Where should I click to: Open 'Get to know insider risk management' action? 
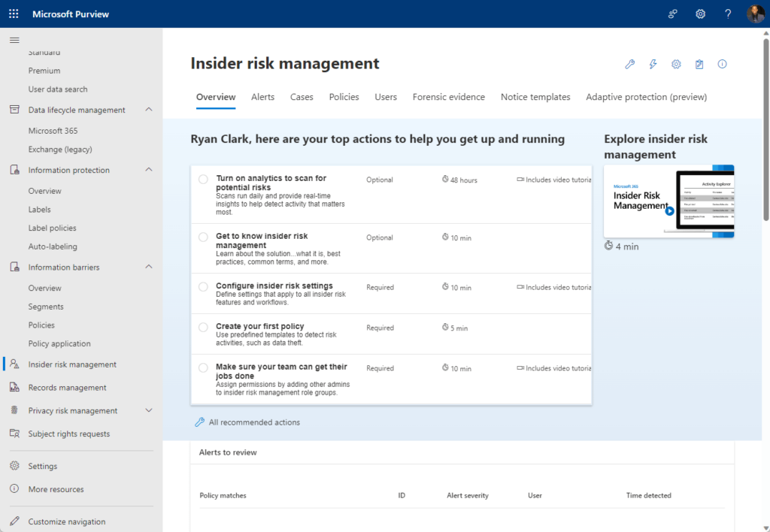point(262,240)
